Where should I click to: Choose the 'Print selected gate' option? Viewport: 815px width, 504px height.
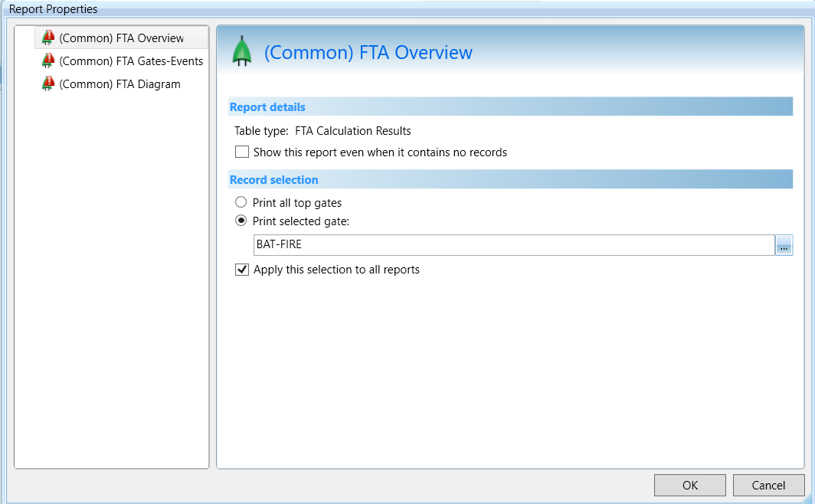click(241, 221)
